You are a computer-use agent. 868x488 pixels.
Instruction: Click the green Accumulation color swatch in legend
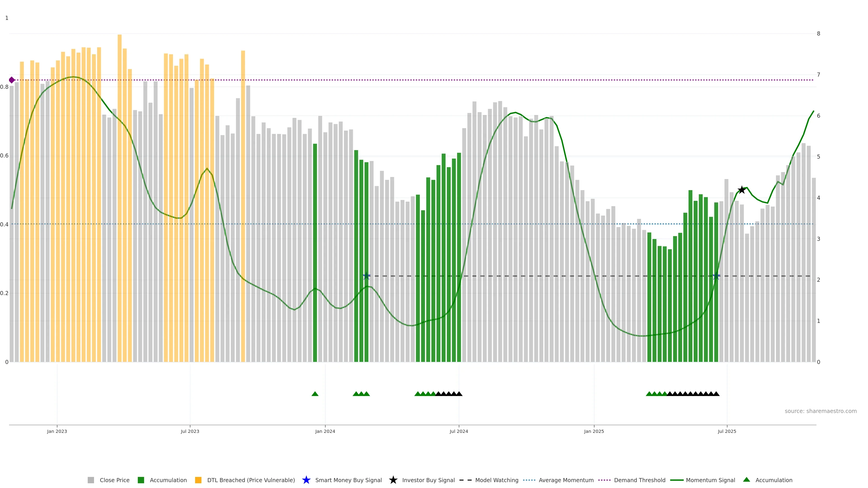[141, 480]
